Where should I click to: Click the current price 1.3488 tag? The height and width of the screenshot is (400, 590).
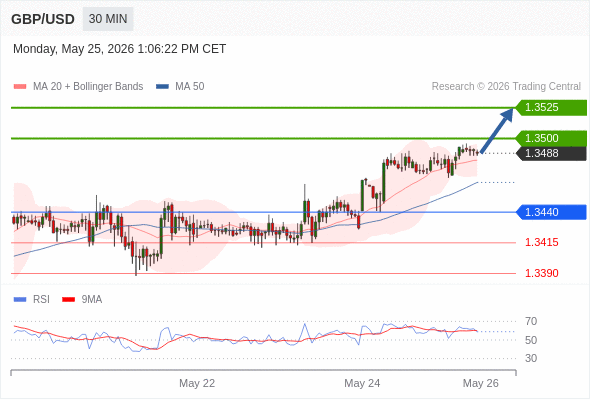[551, 154]
